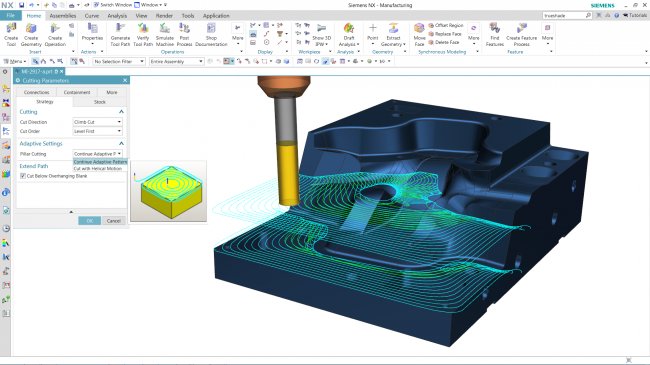
Task: Select Continue Adaptive Pattern option
Action: click(x=100, y=162)
